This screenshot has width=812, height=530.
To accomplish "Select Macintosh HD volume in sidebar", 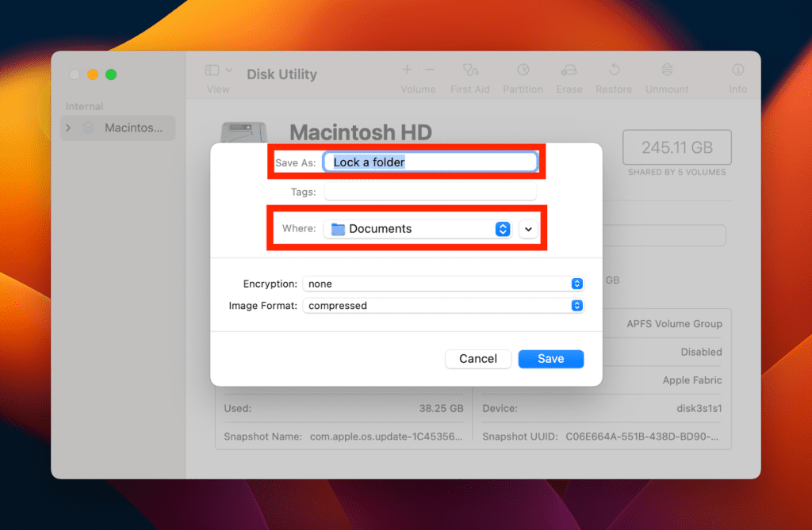I will (x=118, y=128).
